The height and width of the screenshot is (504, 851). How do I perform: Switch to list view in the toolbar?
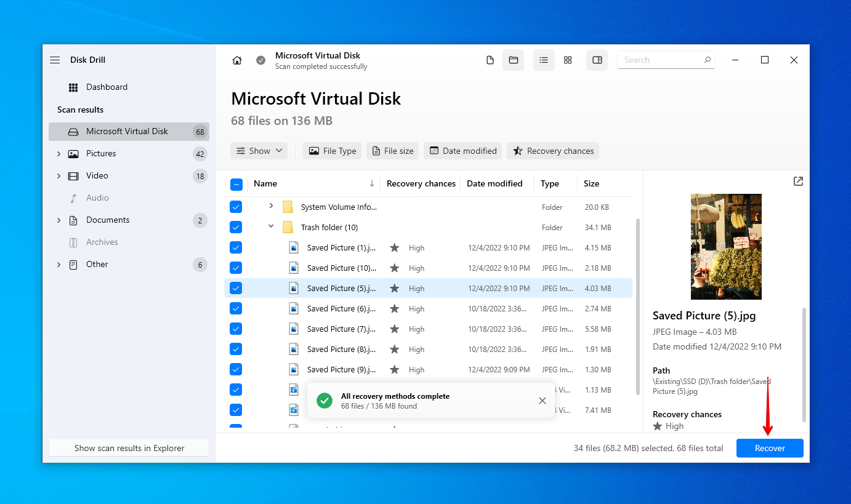(x=544, y=60)
